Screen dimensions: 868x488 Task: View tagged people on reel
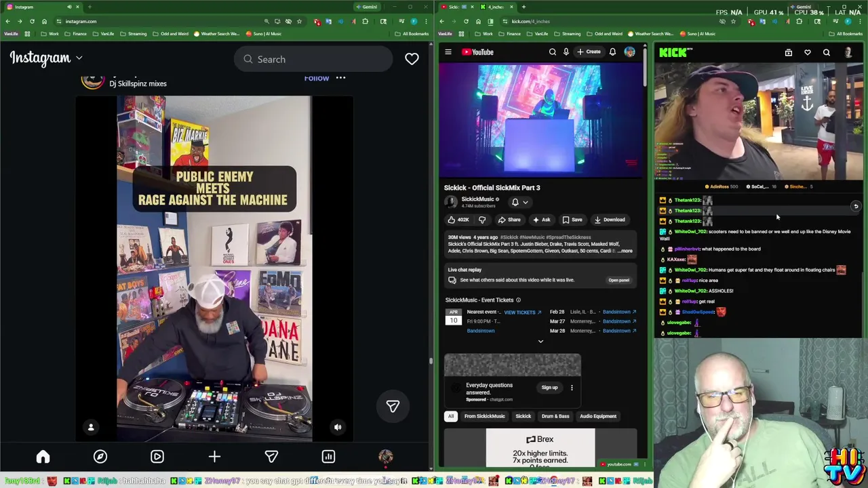[x=91, y=427]
